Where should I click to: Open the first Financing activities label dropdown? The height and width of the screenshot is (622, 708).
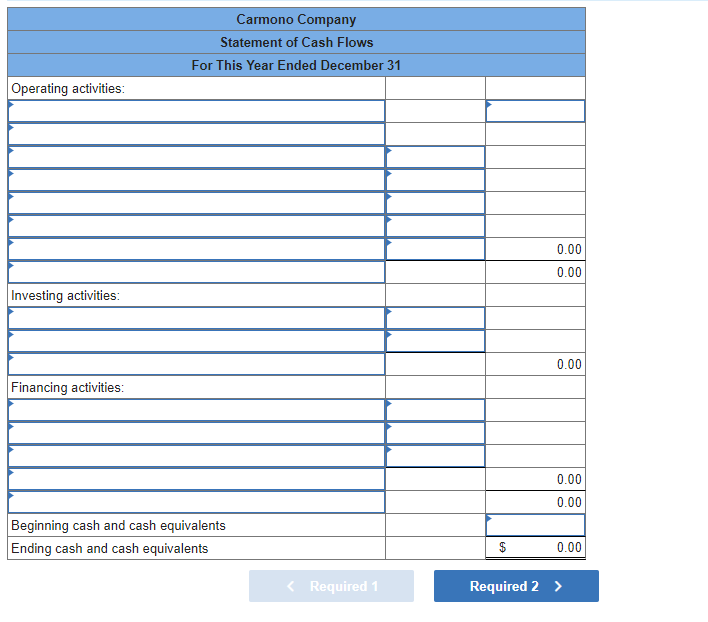point(196,410)
